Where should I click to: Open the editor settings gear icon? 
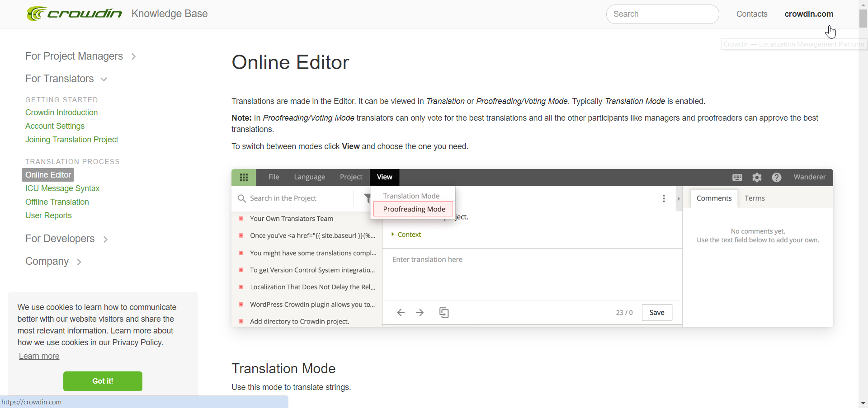click(757, 177)
